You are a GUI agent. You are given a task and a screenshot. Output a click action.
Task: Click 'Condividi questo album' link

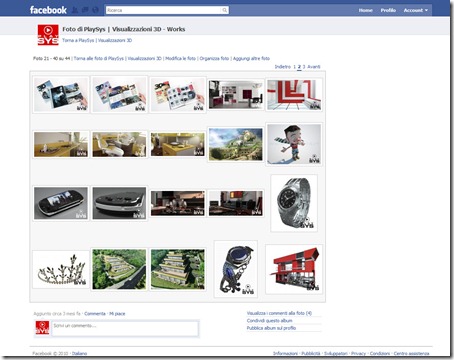tap(269, 321)
